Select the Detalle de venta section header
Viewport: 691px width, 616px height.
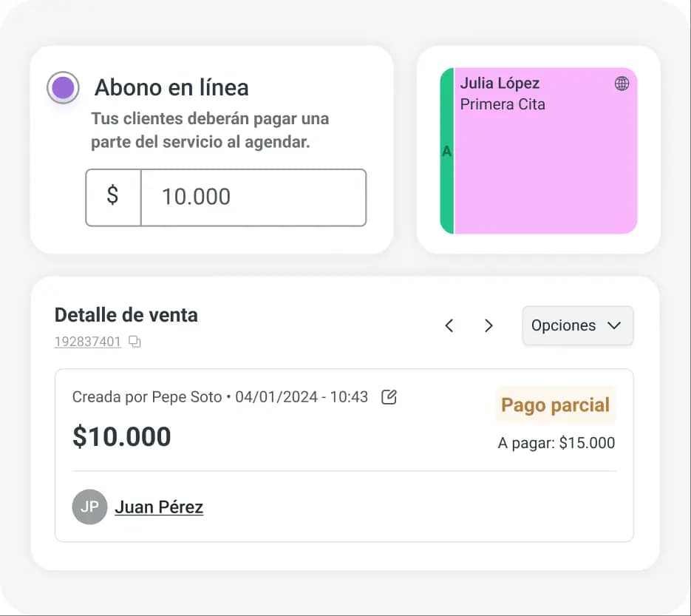pyautogui.click(x=126, y=315)
